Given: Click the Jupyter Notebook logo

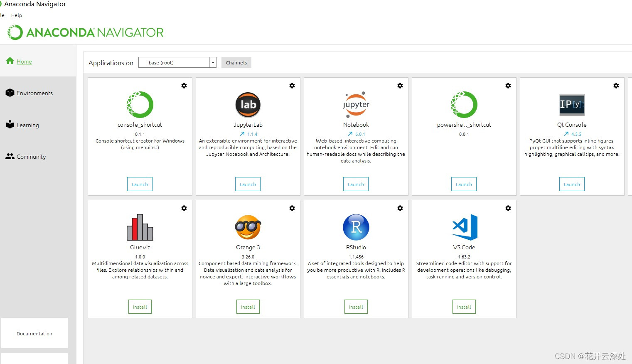Looking at the screenshot, I should [356, 105].
